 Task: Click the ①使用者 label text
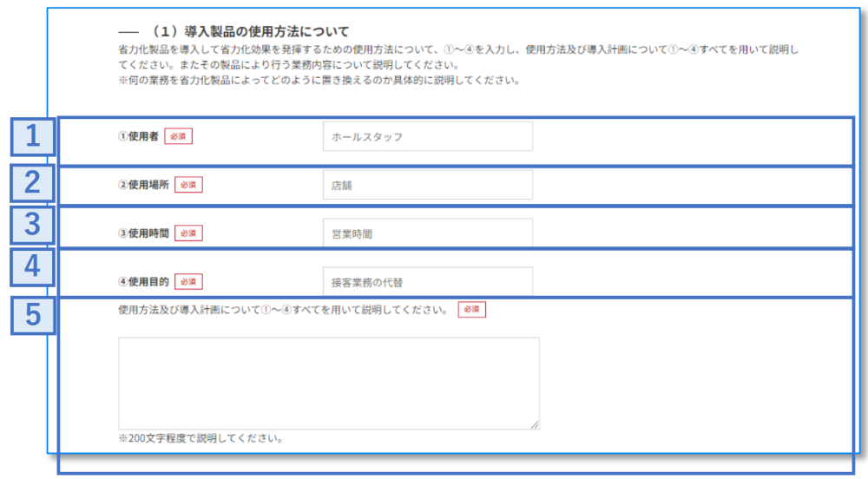pos(138,136)
